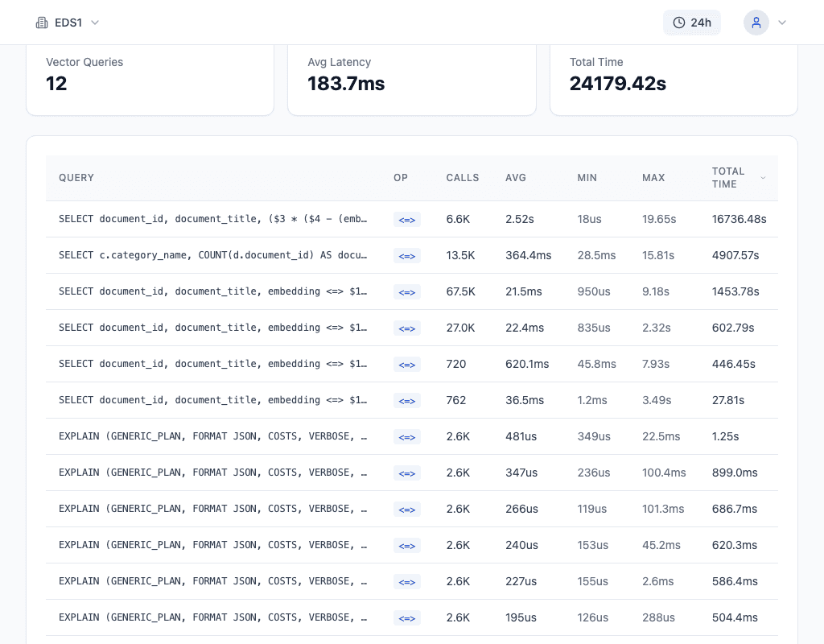This screenshot has height=644, width=824.
Task: Click the Max column header
Action: tap(653, 178)
